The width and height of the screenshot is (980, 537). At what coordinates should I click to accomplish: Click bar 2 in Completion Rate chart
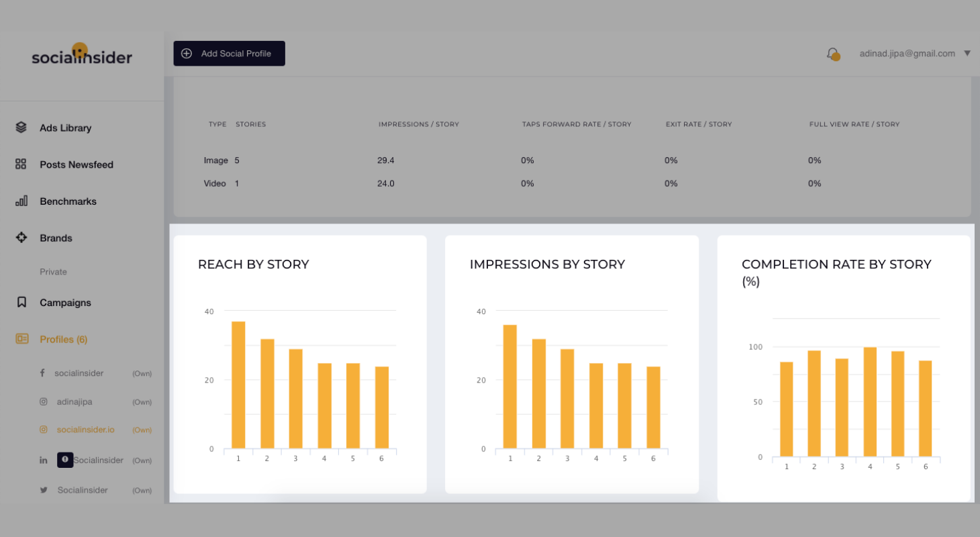tap(814, 404)
